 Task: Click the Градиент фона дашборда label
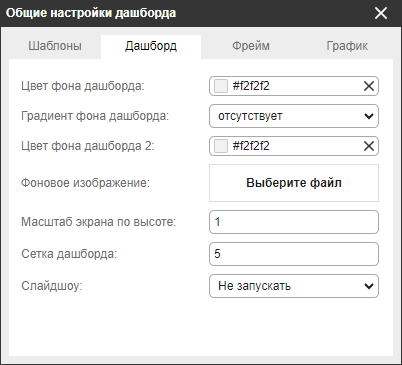(95, 116)
